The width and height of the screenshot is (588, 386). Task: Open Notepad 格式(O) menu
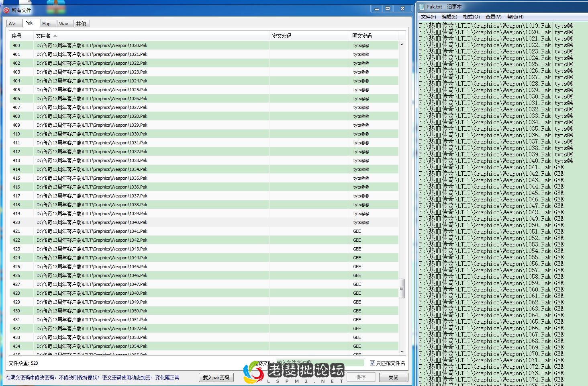[472, 17]
